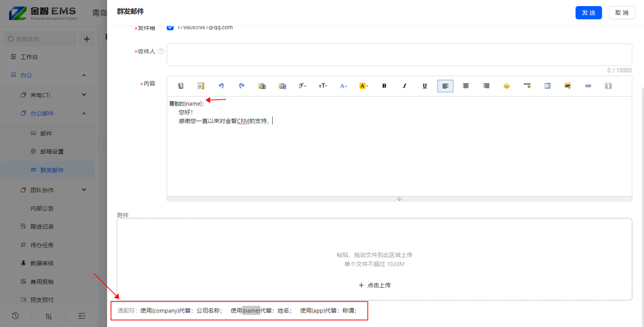Screen dimensions: 644x327
Task: Collapse the 办公邮件 submenu
Action: coord(84,113)
